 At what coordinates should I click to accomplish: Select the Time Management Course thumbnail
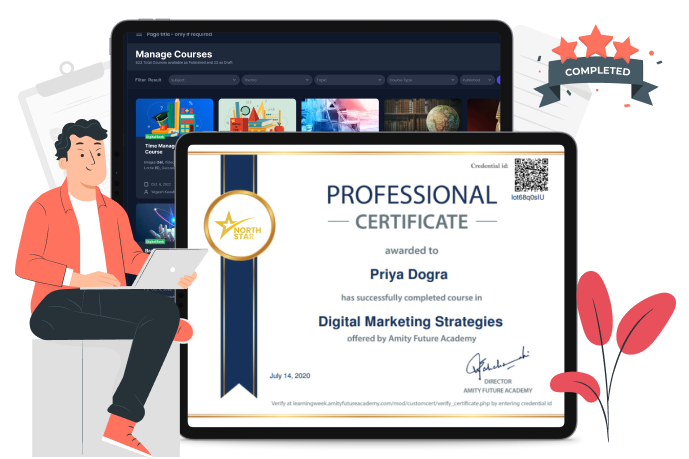174,115
